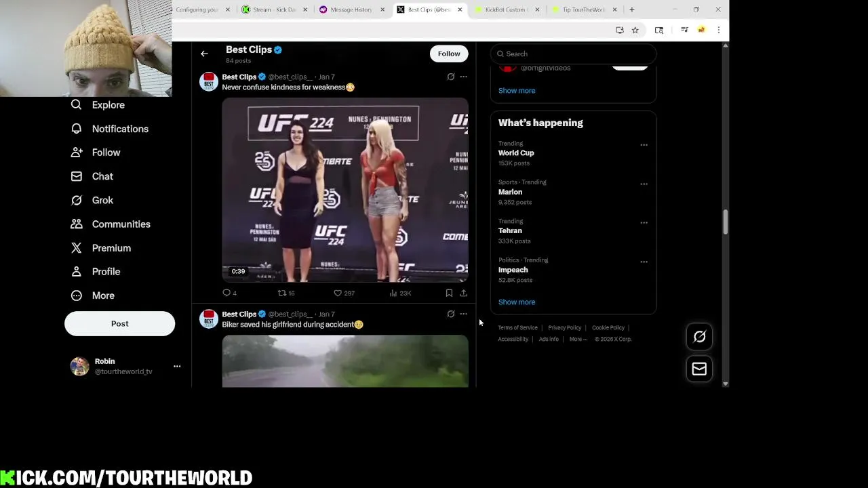This screenshot has width=868, height=488.
Task: Open Privacy Policy link
Action: click(565, 328)
